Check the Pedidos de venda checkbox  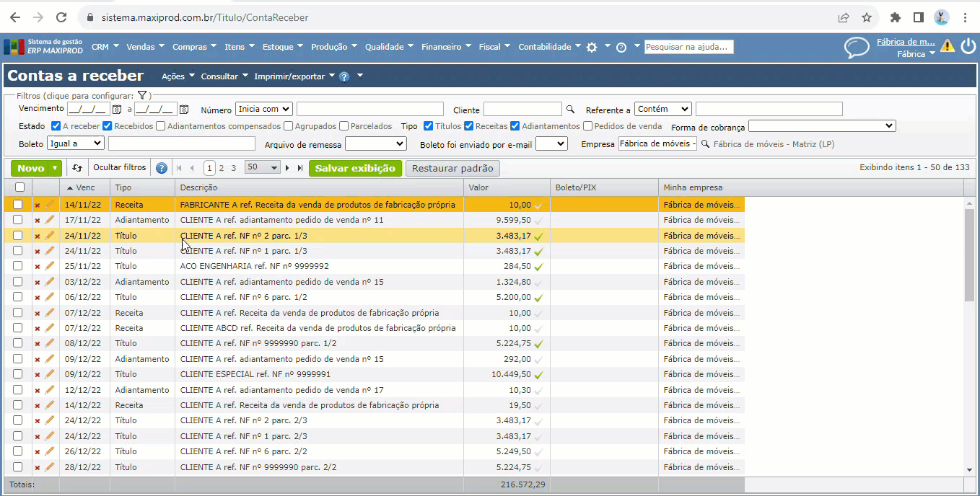[x=587, y=126]
